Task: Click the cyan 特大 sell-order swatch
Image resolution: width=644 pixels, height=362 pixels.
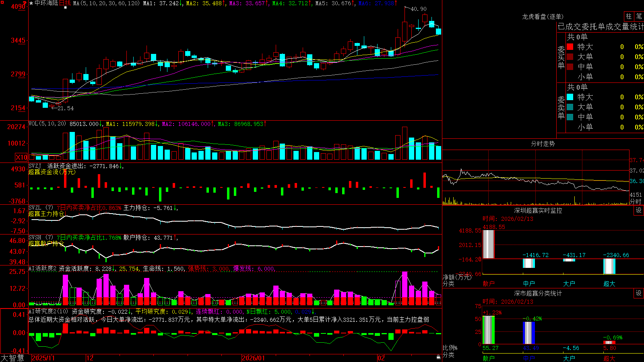Action: point(570,97)
